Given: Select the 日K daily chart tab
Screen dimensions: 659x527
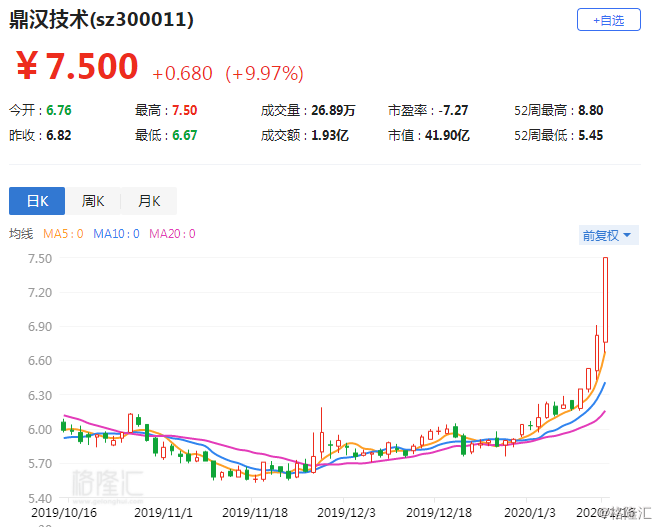Looking at the screenshot, I should click(37, 201).
